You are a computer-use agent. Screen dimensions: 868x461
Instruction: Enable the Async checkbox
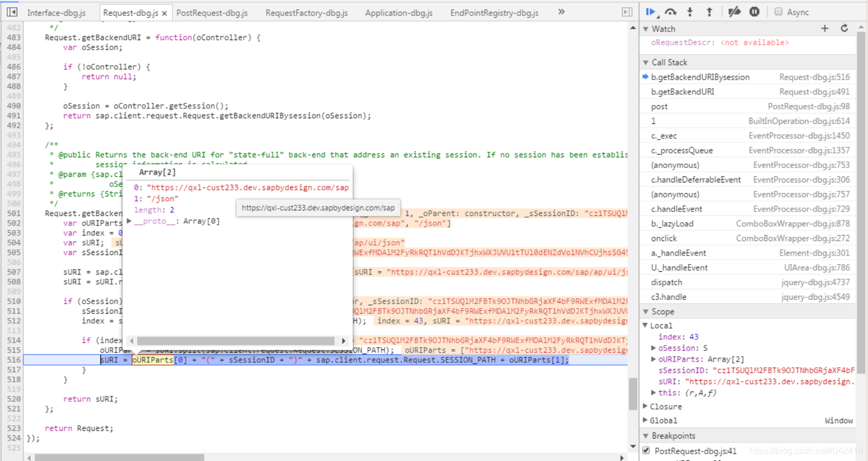pyautogui.click(x=778, y=12)
